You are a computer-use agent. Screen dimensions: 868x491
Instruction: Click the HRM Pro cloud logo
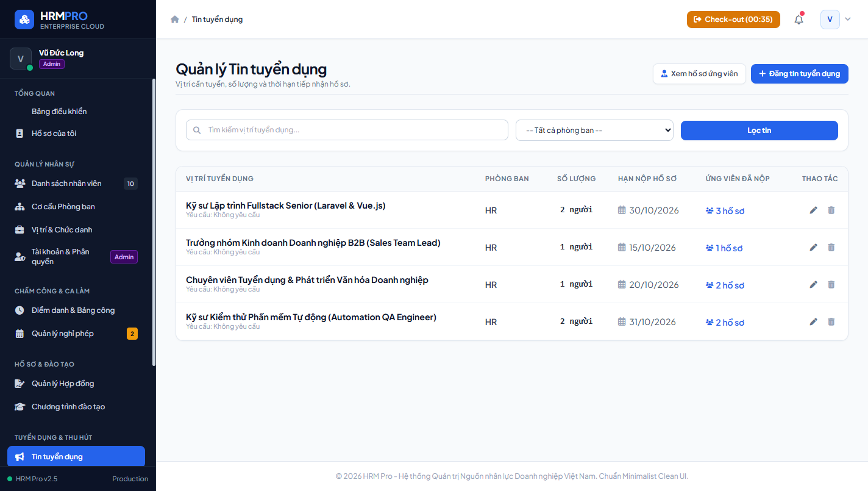(24, 20)
